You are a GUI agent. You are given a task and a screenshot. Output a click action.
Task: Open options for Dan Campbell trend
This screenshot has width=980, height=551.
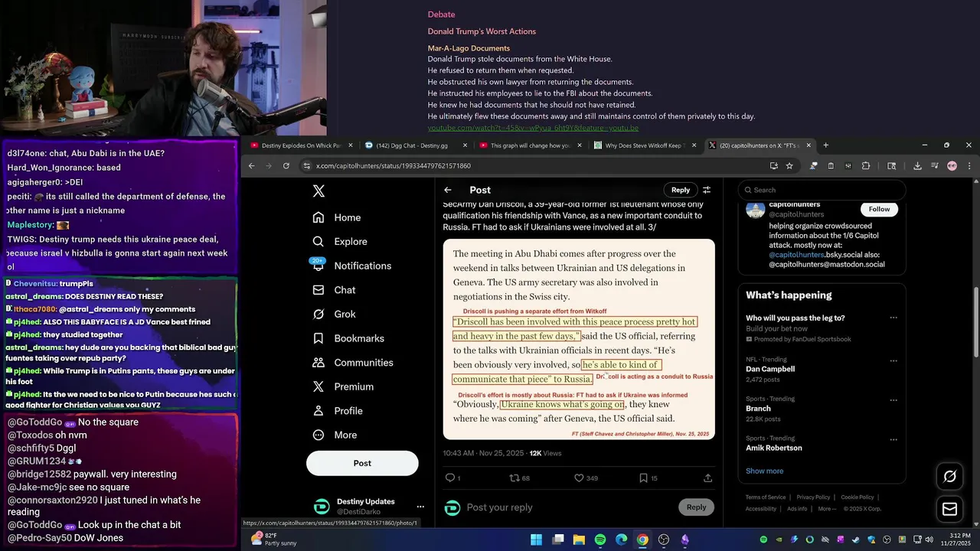893,360
